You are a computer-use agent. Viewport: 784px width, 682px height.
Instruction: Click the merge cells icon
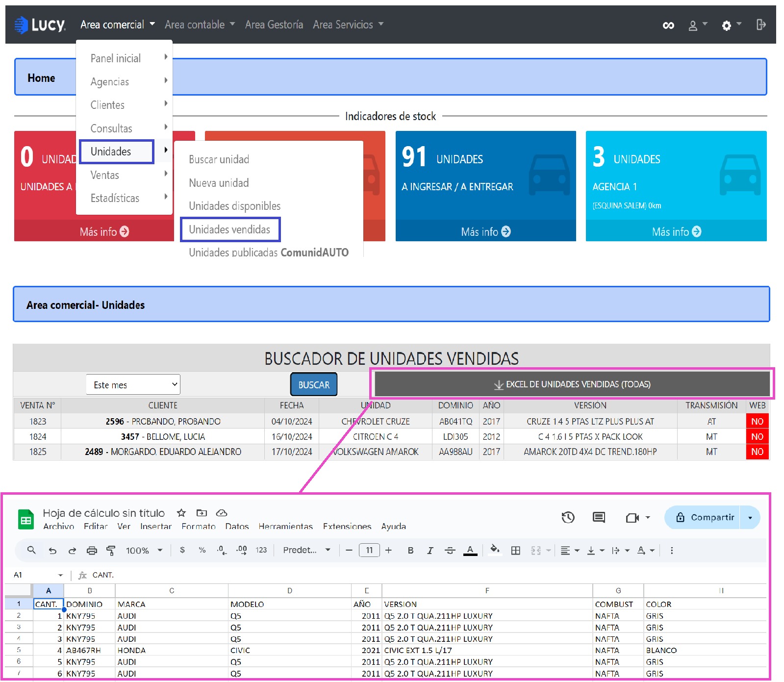[x=536, y=551]
